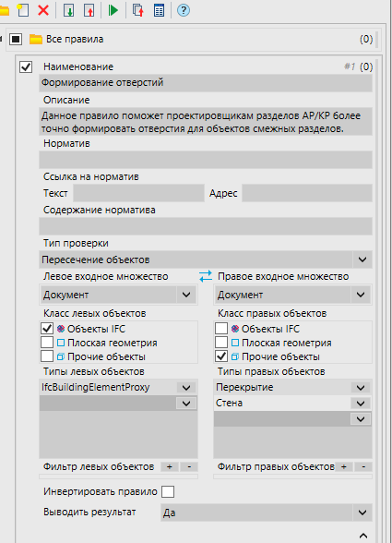This screenshot has width=392, height=543.
Task: Check left 'Плоская геометрия' checkbox
Action: 47,342
